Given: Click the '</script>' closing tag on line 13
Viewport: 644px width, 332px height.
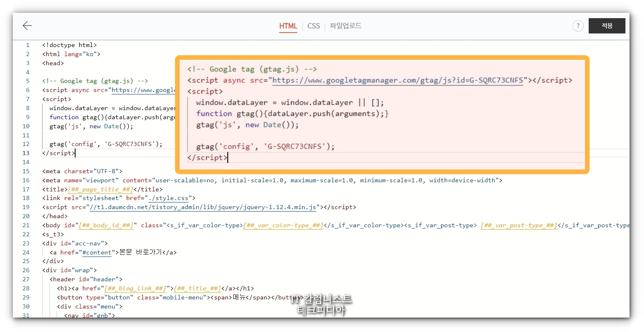Looking at the screenshot, I should 58,153.
